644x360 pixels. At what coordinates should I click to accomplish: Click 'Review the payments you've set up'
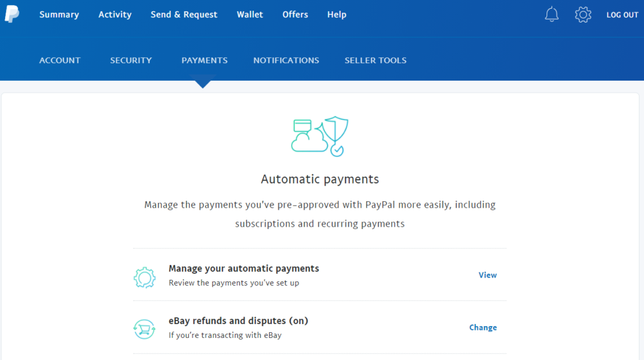click(x=234, y=283)
